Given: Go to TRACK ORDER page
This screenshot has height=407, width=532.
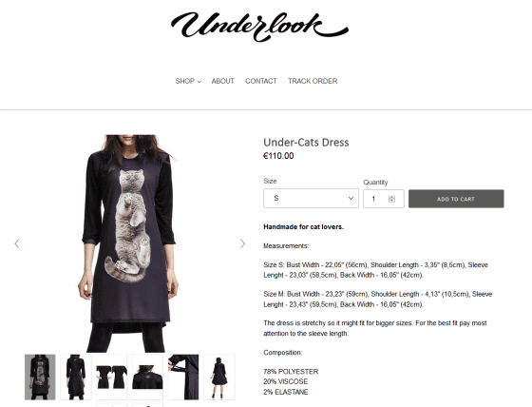Looking at the screenshot, I should 313,81.
